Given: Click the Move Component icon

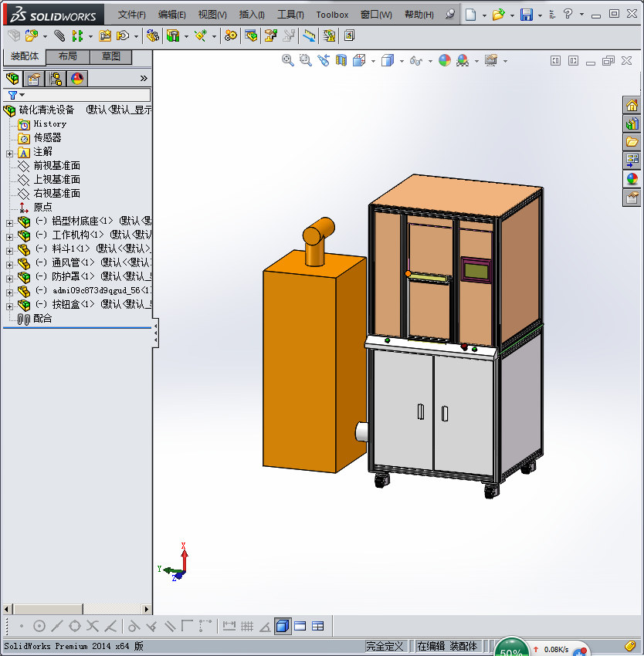Looking at the screenshot, I should click(x=123, y=36).
